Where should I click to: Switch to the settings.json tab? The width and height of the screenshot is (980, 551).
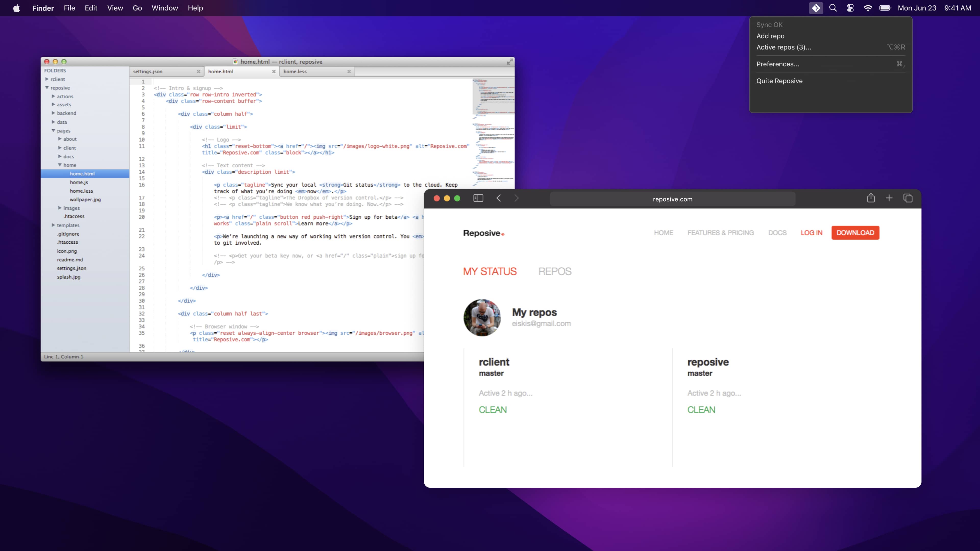coord(166,71)
